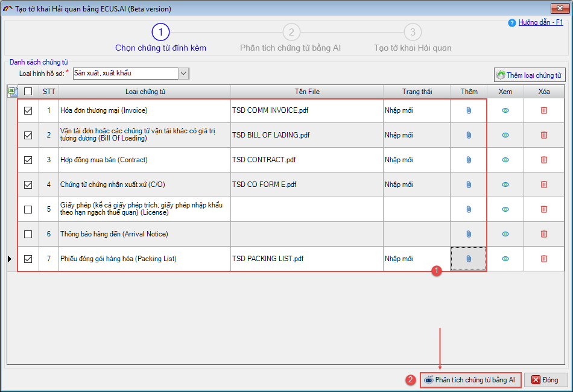The height and width of the screenshot is (392, 573).
Task: Delete the Packing List row
Action: 543,259
